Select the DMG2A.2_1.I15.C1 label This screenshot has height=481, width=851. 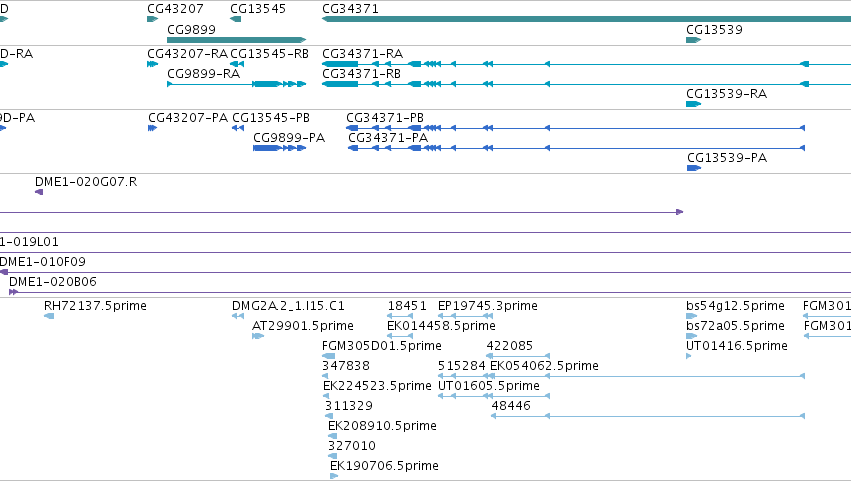(x=288, y=306)
